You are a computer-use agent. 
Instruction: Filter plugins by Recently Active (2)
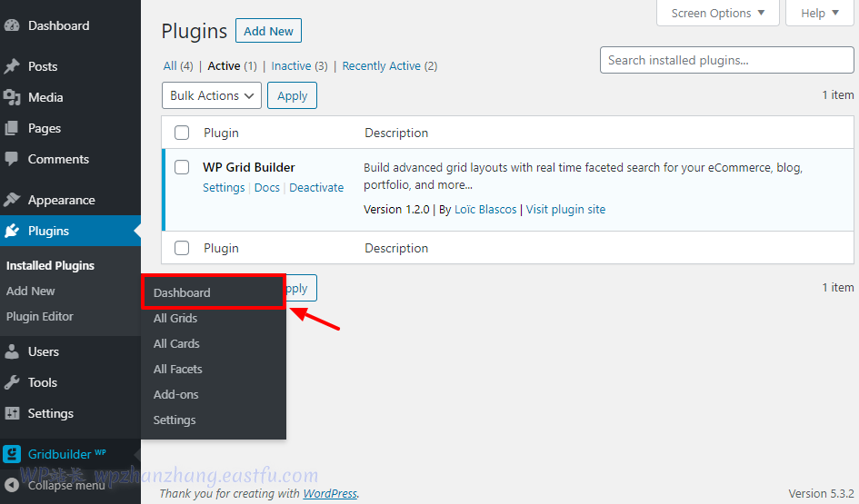(390, 65)
